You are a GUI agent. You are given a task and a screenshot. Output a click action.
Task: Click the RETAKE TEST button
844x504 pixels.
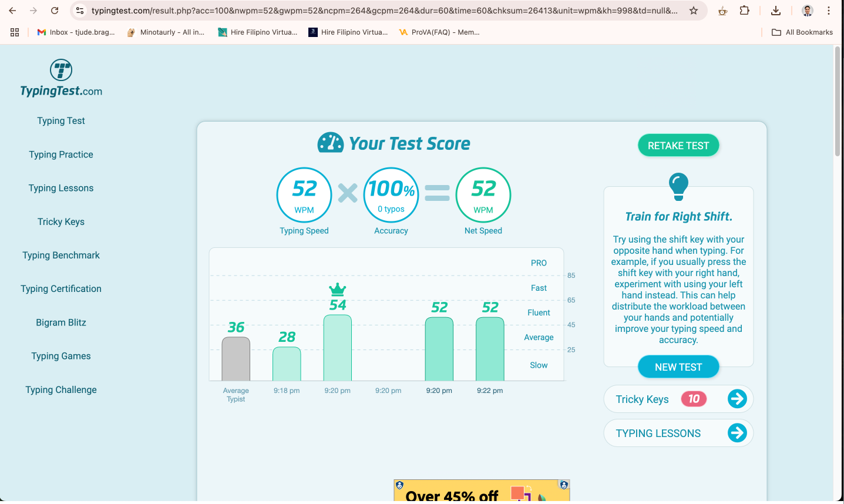coord(678,146)
